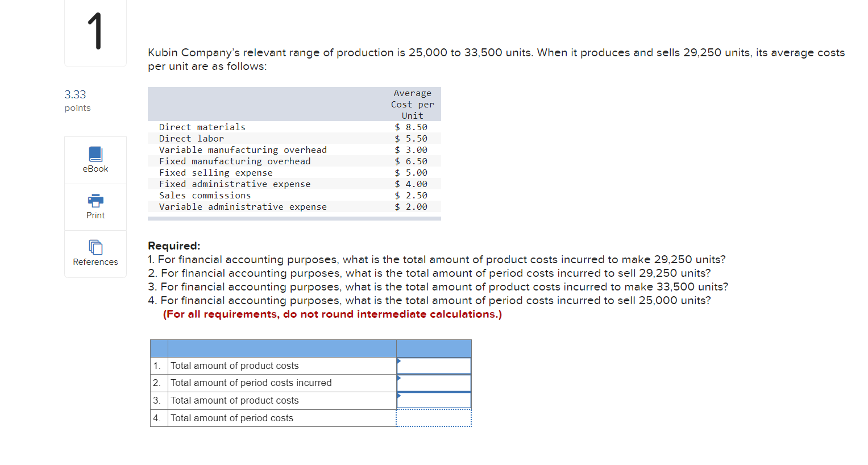
Task: Click Sales commissions label
Action: (205, 196)
